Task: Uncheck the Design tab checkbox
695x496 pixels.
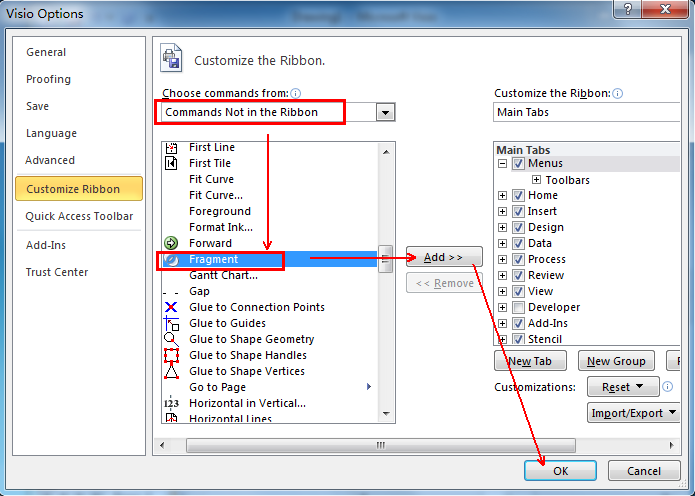Action: click(x=518, y=227)
